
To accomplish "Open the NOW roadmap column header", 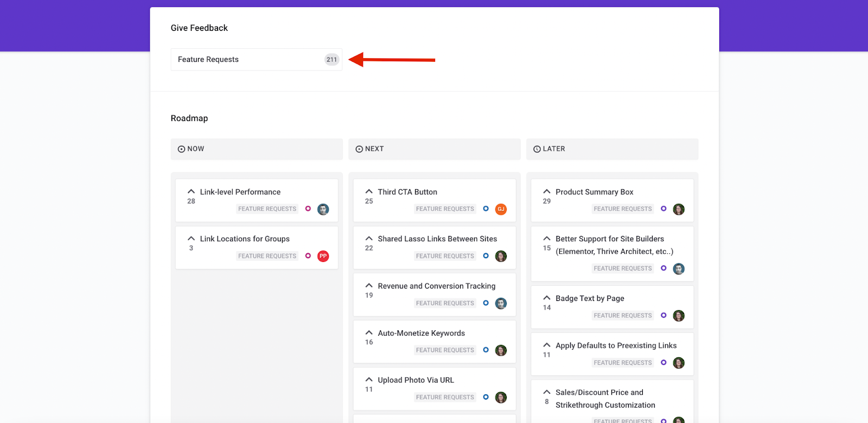I will [x=257, y=149].
